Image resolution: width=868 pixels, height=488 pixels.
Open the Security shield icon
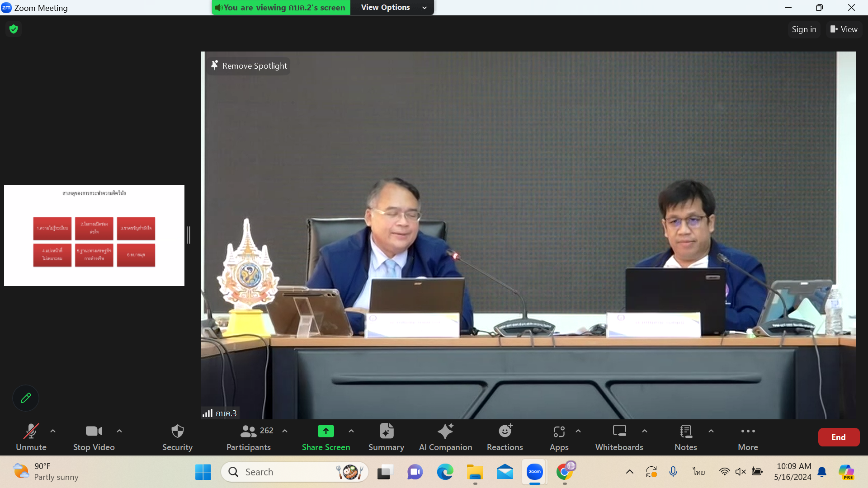177,432
